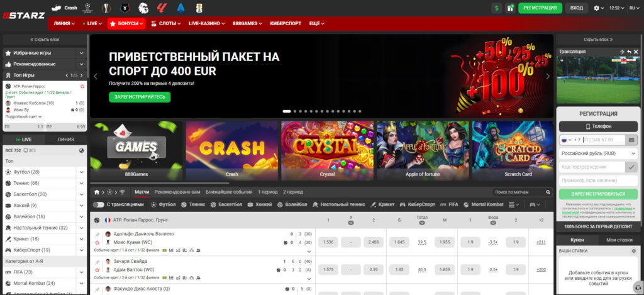Go to home icon in breadcrumb
The image size is (644, 295).
tap(97, 192)
